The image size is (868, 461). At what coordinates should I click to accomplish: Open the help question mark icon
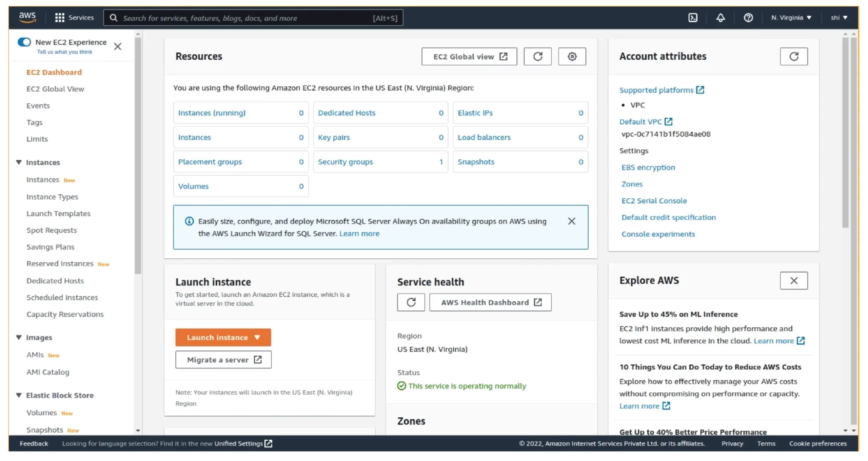pos(748,18)
